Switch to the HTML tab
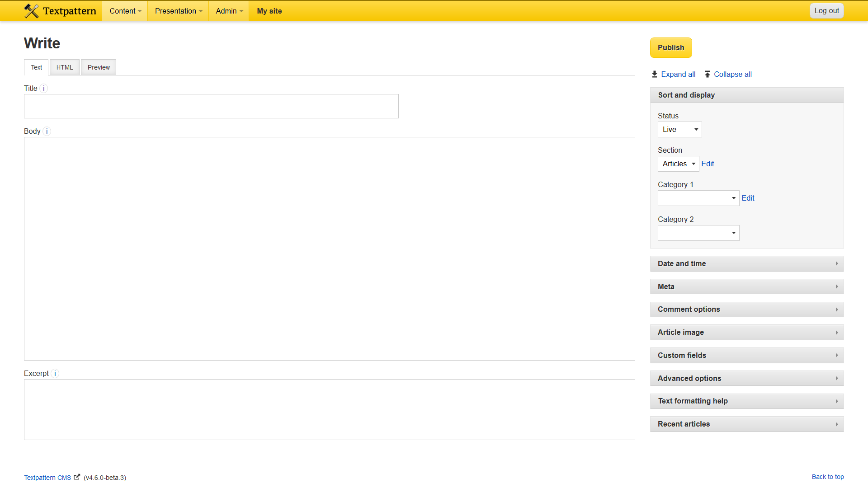 tap(65, 67)
